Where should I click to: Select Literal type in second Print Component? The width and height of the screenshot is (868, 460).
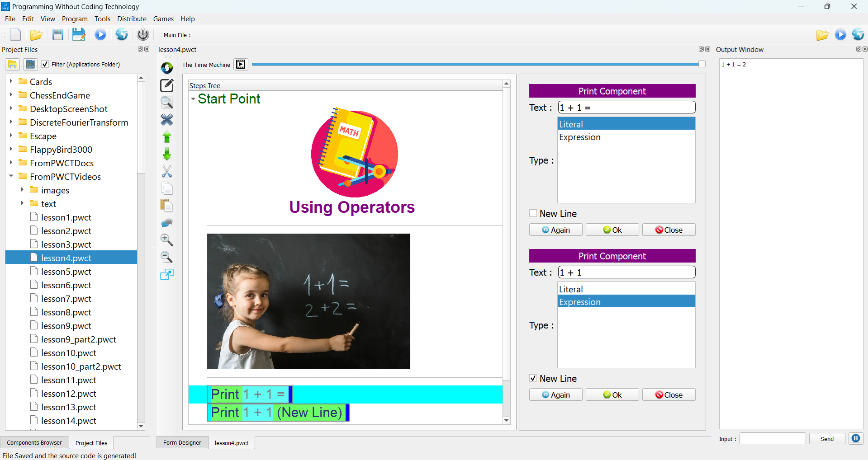[626, 289]
